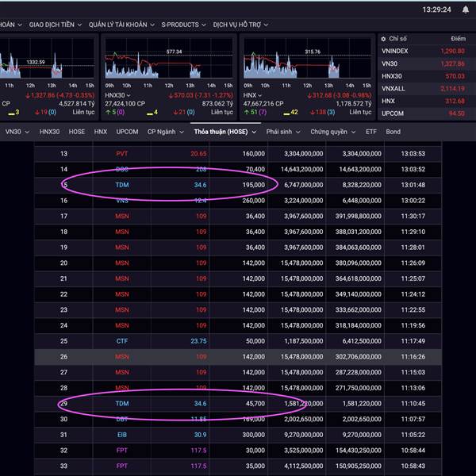Screen dimensions: 476x476
Task: Click the HNX intraday chart
Action: pos(307,58)
